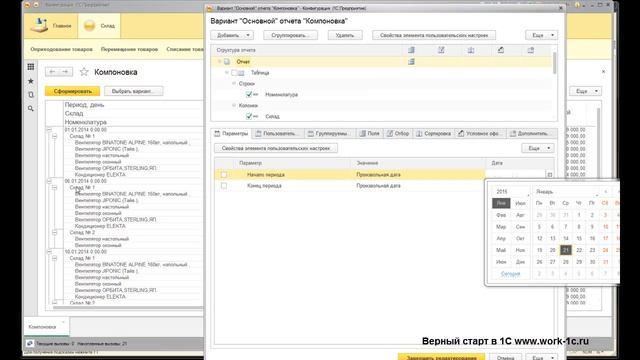Toggle checkbox for Склад column grouping
The image size is (640, 360).
click(x=249, y=116)
